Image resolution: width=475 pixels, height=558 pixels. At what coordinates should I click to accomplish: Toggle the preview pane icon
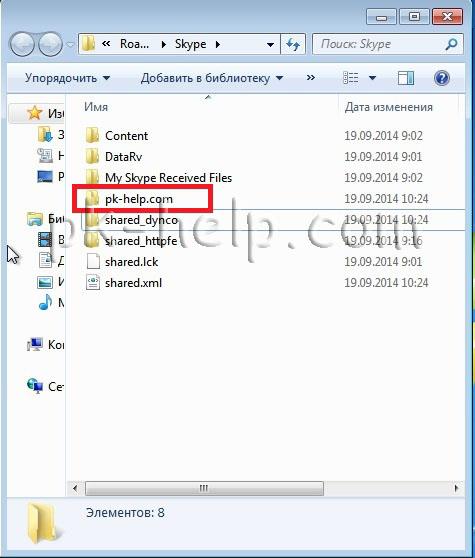coord(406,78)
